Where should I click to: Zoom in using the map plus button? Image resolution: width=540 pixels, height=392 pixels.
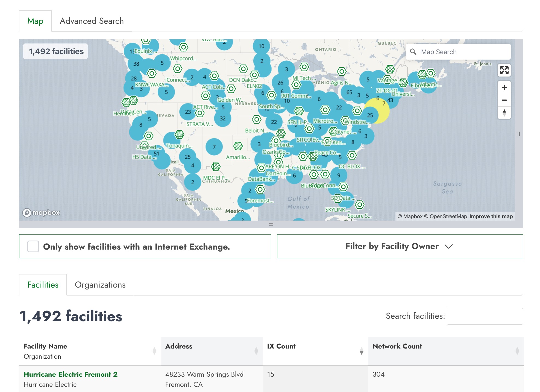click(x=504, y=87)
